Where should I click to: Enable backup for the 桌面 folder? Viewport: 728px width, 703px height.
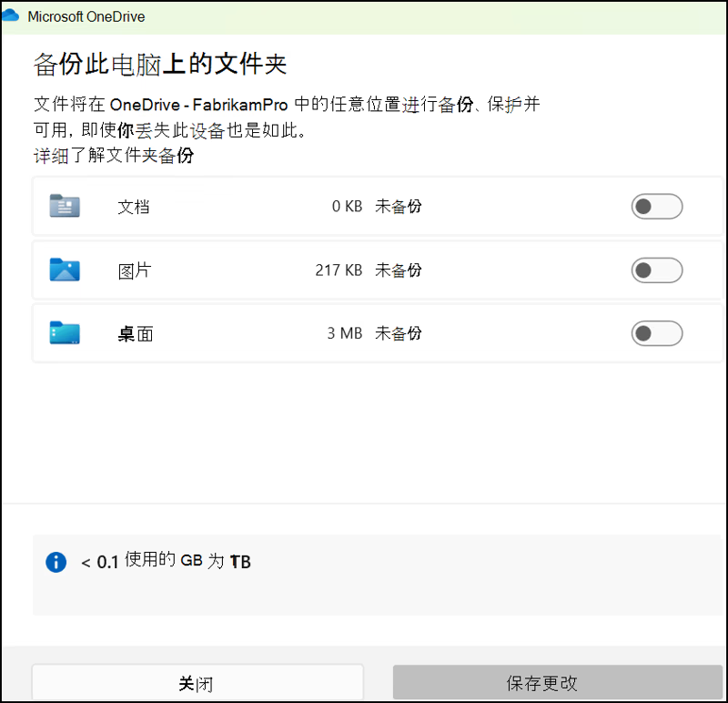(x=656, y=333)
